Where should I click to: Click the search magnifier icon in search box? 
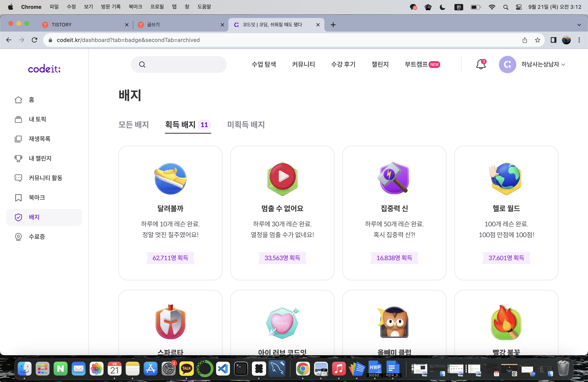[x=142, y=64]
